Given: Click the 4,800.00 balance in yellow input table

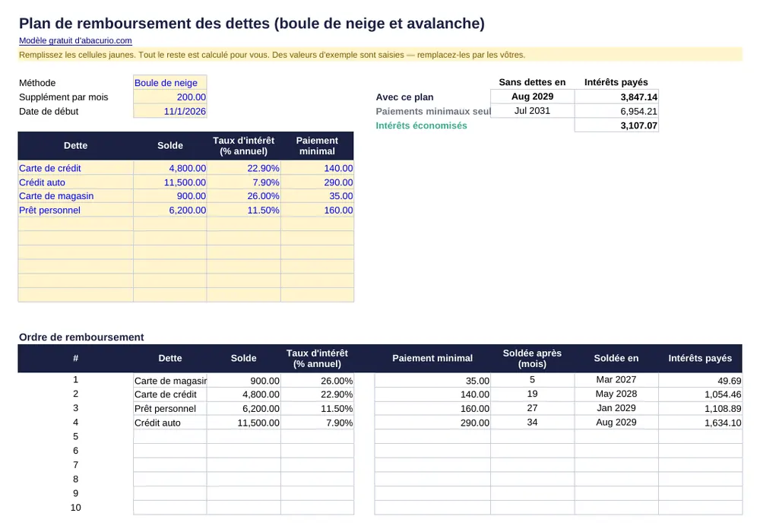Looking at the screenshot, I should (x=170, y=168).
